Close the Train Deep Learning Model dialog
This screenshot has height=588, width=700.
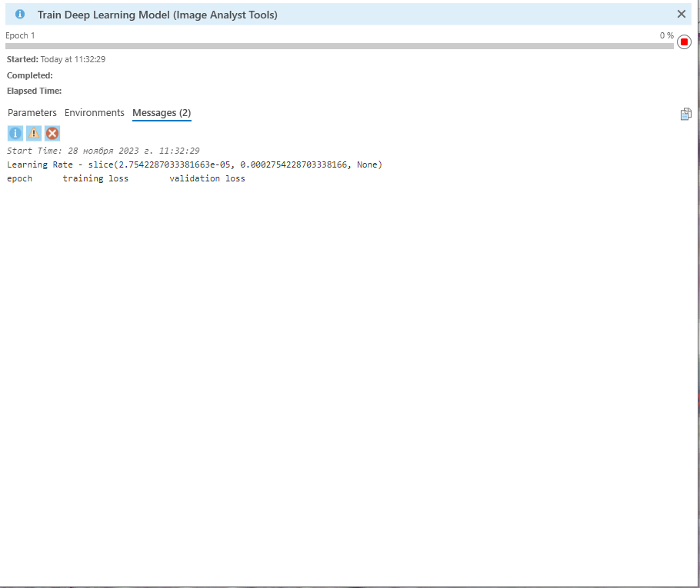[x=681, y=14]
